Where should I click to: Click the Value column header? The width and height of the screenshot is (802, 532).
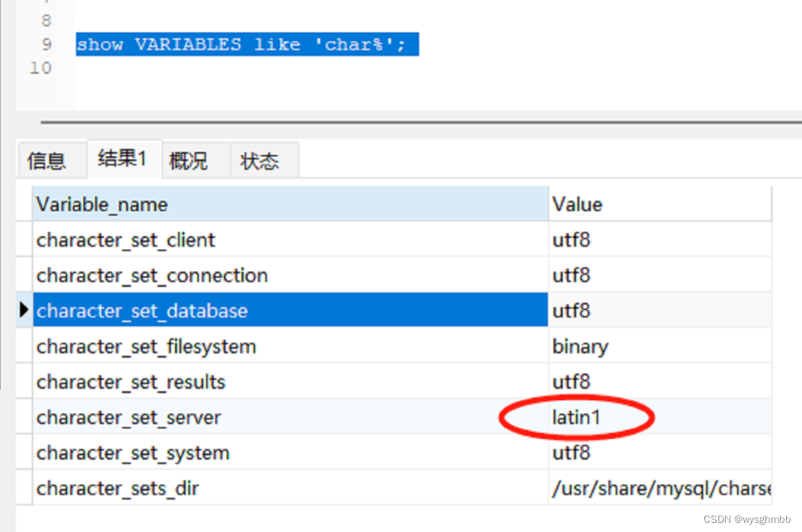[x=660, y=204]
